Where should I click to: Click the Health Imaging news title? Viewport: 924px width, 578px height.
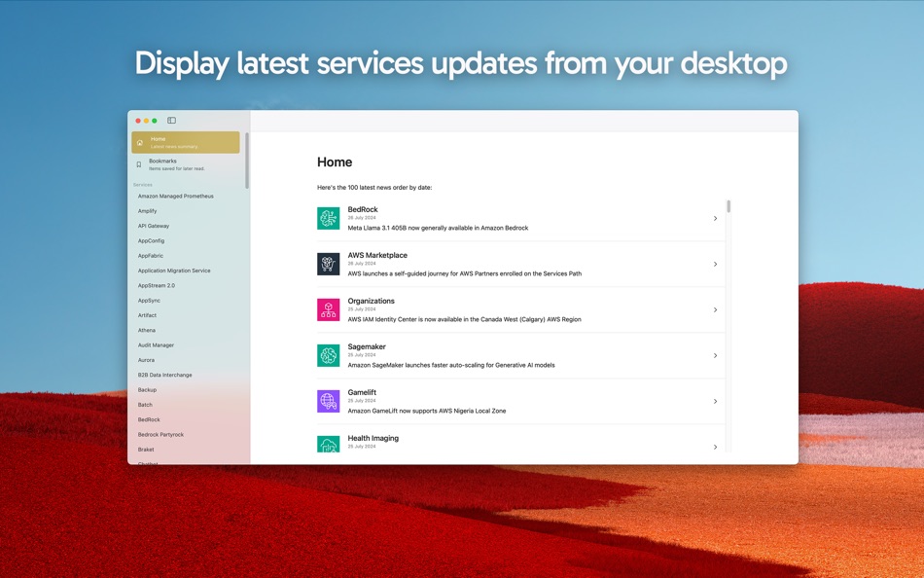tap(373, 438)
